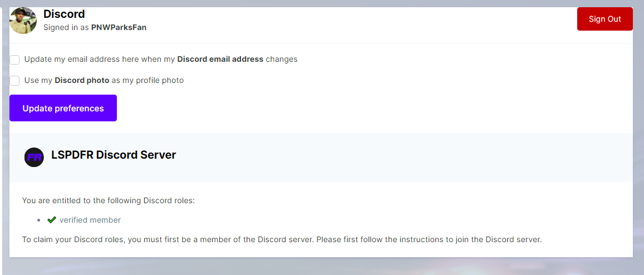Click the 'verified member' role text
This screenshot has height=275, width=644.
90,220
